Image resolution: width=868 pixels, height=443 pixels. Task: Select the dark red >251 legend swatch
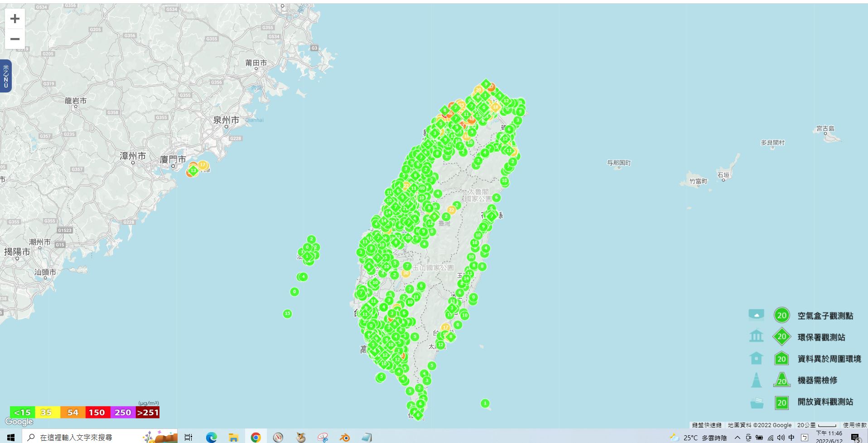coord(148,412)
